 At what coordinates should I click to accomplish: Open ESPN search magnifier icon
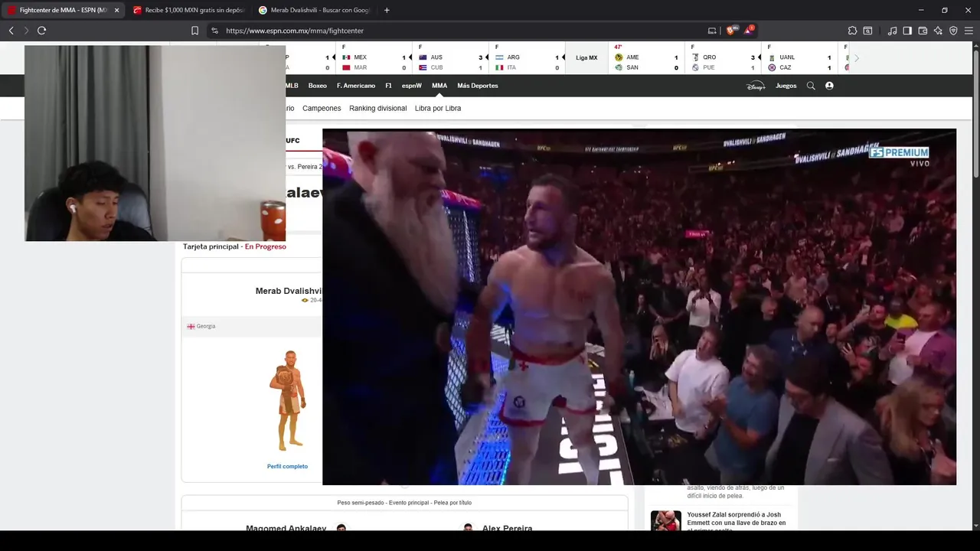[x=811, y=86]
